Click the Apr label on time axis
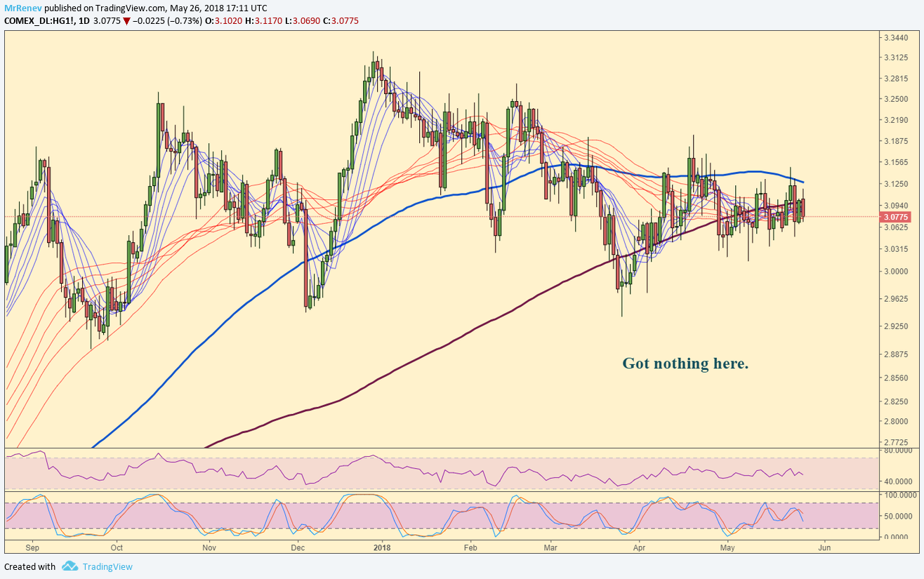This screenshot has height=579, width=924. 639,547
